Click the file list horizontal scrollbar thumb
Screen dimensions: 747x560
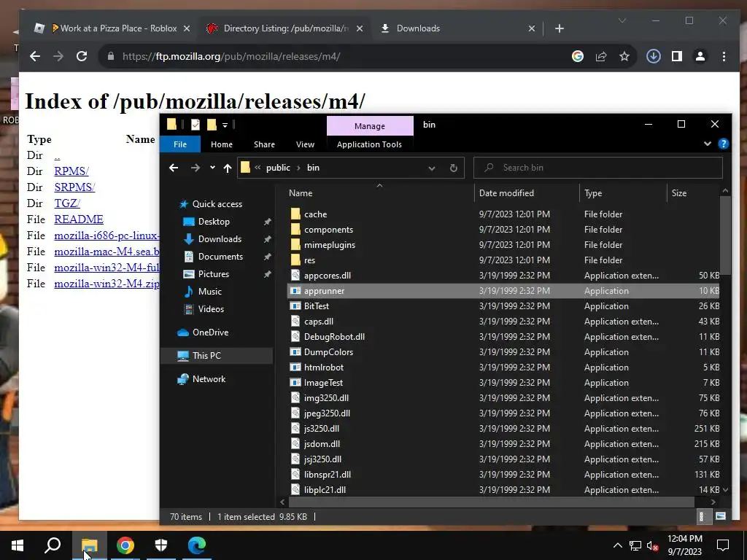coord(491,502)
